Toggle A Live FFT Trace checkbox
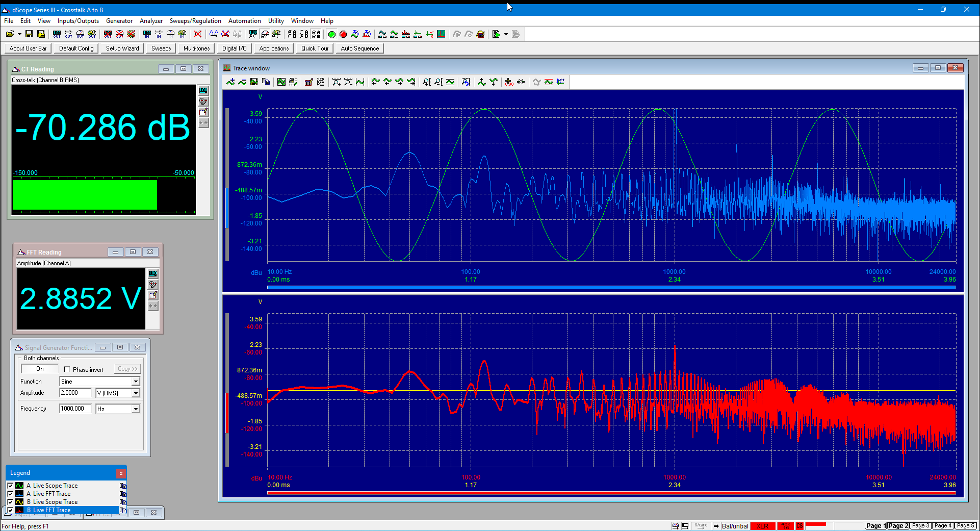The height and width of the screenshot is (531, 980). 10,494
